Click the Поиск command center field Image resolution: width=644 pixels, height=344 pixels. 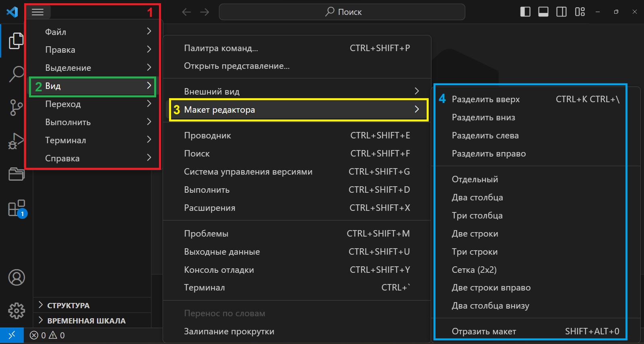pyautogui.click(x=342, y=12)
